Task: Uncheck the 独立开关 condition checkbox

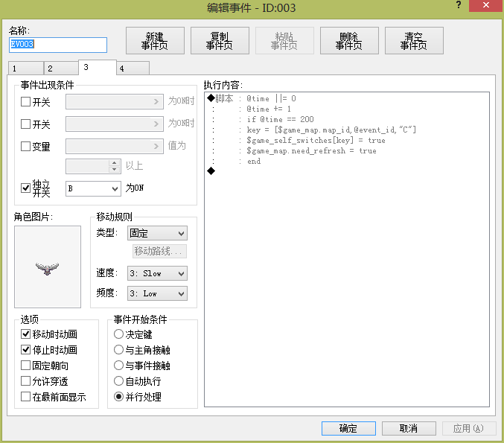Action: [25, 188]
